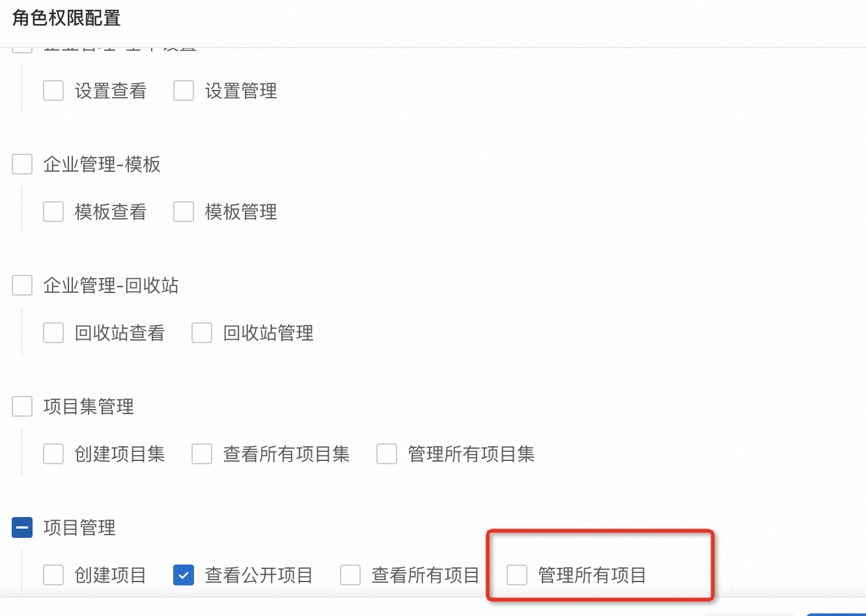
Task: Check the 回收站查看 option
Action: pyautogui.click(x=53, y=333)
